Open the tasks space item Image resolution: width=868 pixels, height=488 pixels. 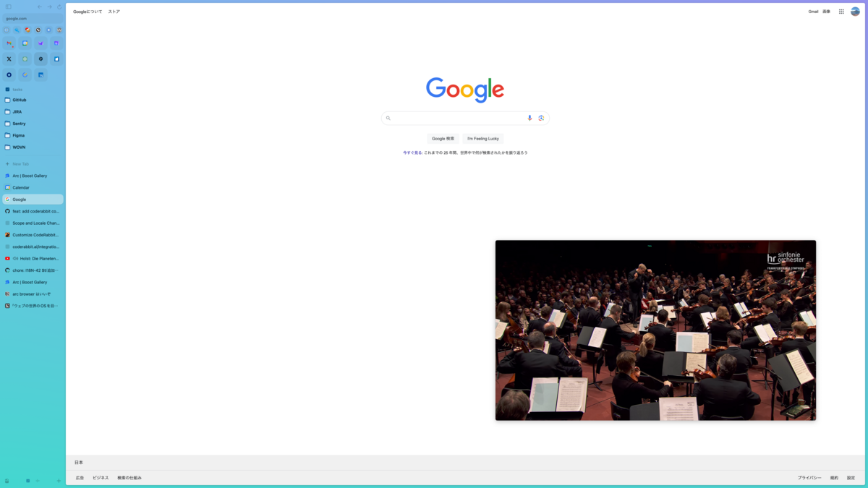33,90
